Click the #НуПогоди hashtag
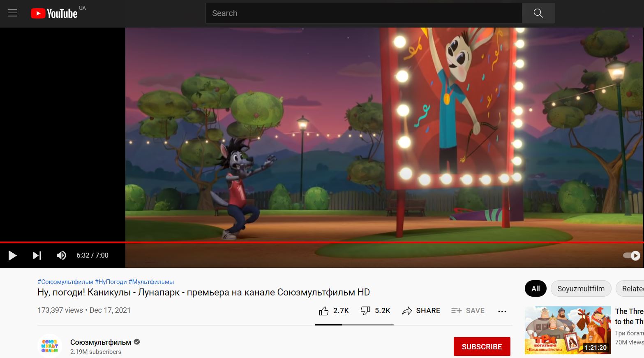This screenshot has height=358, width=644. (x=111, y=282)
